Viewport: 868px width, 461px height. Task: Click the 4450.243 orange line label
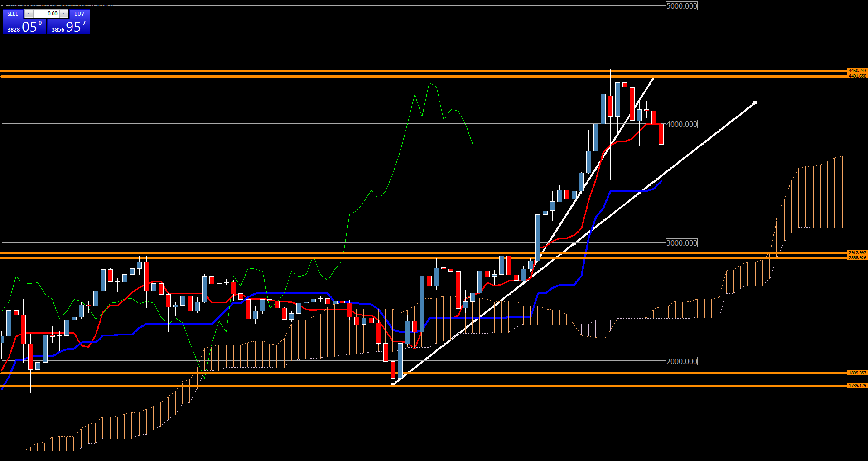(857, 71)
